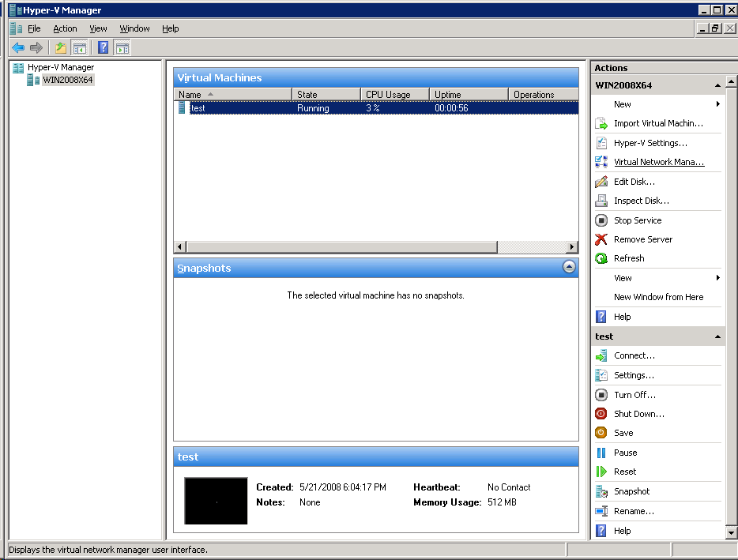
Task: Click the Import Virtual Machine icon
Action: (x=601, y=123)
